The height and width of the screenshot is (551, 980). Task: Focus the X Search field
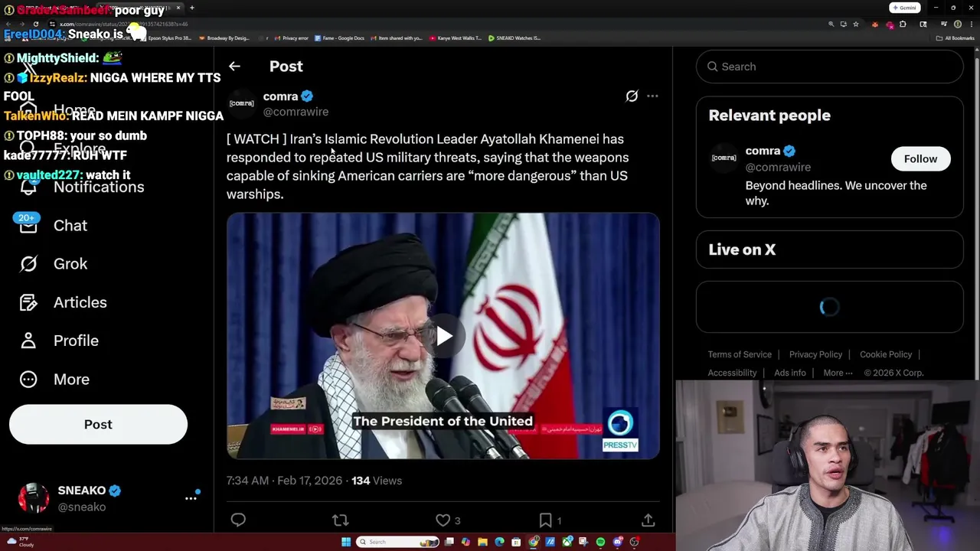click(x=830, y=67)
